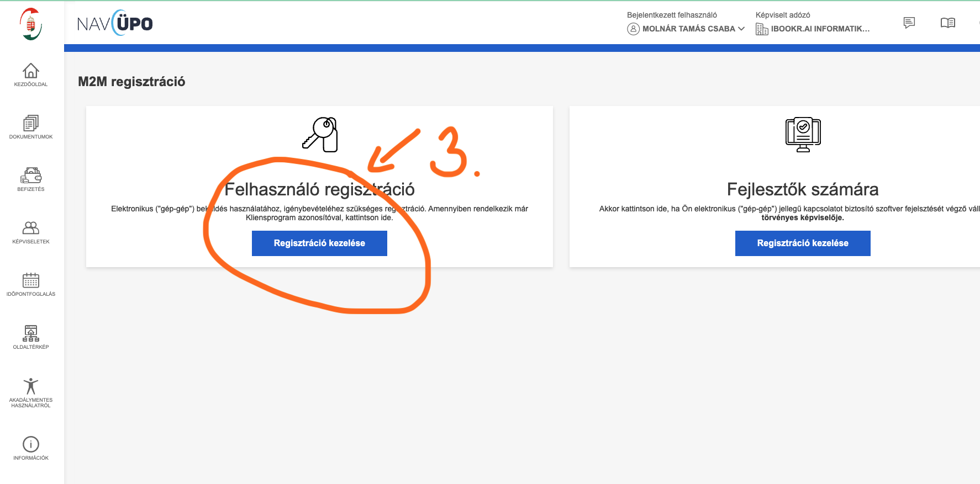Go to Kezdőoldal house icon
The height and width of the screenshot is (484, 980).
point(31,71)
